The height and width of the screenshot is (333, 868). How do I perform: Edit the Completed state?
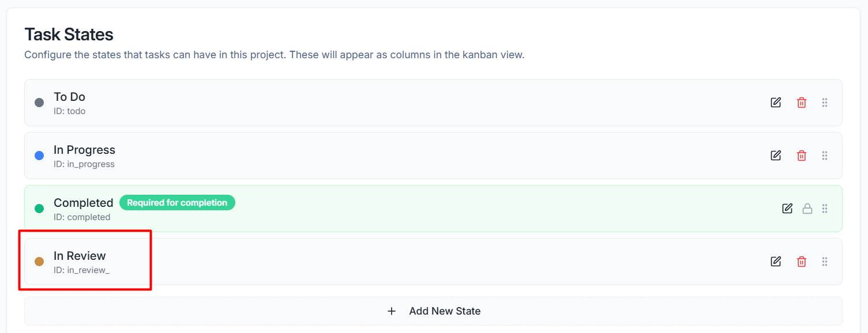tap(787, 209)
